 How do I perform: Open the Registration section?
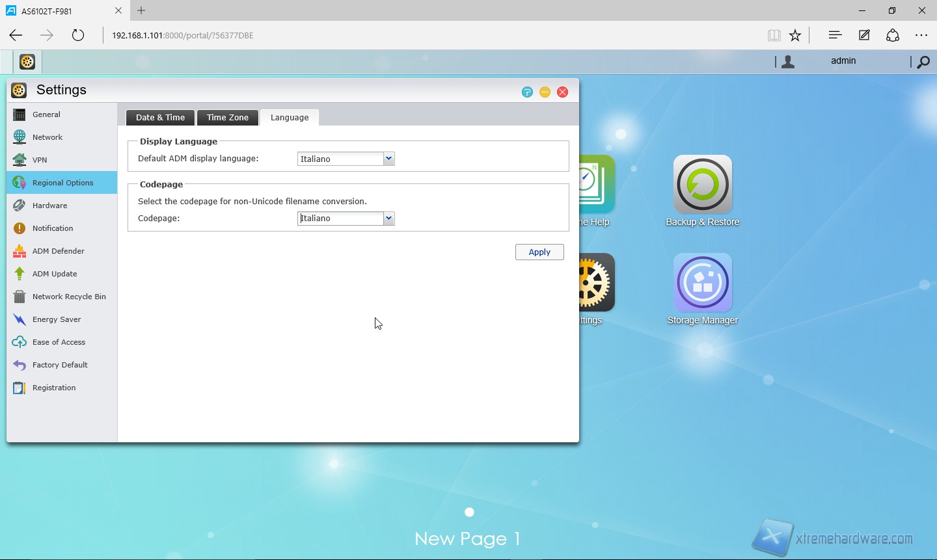54,388
